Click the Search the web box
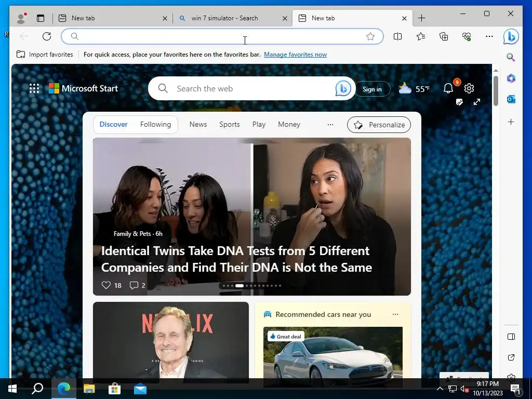532x399 pixels. pos(252,88)
